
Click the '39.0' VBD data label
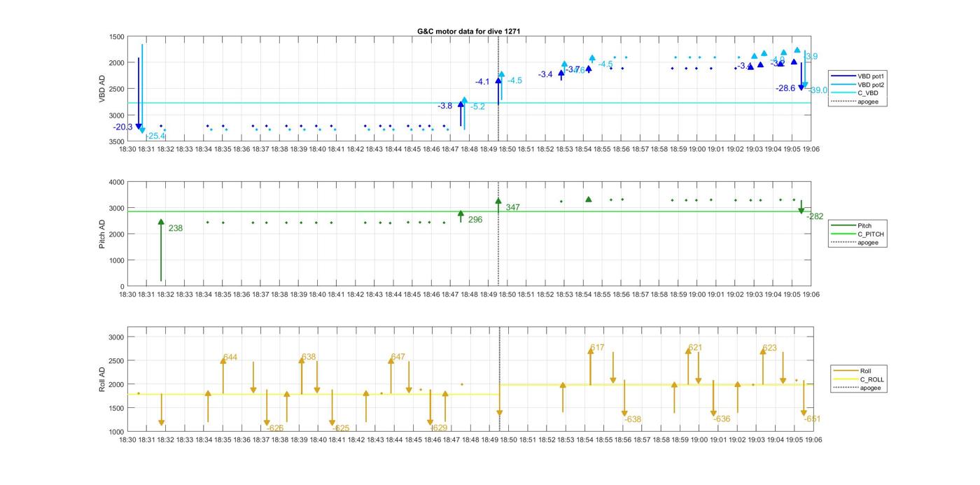click(x=818, y=90)
